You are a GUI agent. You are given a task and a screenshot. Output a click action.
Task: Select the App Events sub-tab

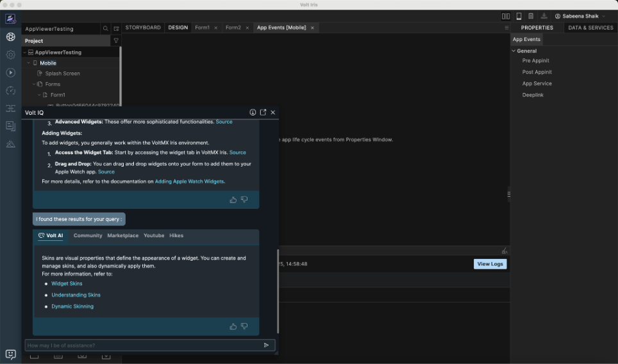point(526,39)
